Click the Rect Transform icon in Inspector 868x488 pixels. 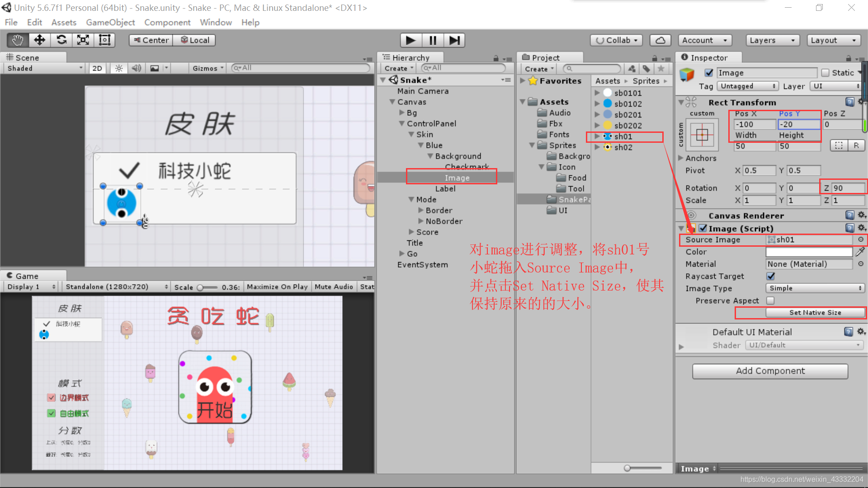pos(690,102)
